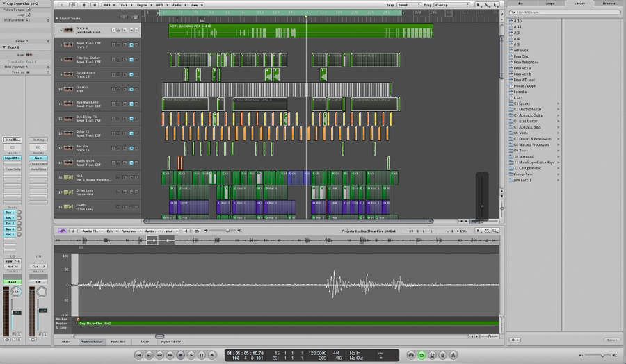Collapse the Cap Show Clav region inspector triangle
This screenshot has width=626, height=364.
coord(4,3)
